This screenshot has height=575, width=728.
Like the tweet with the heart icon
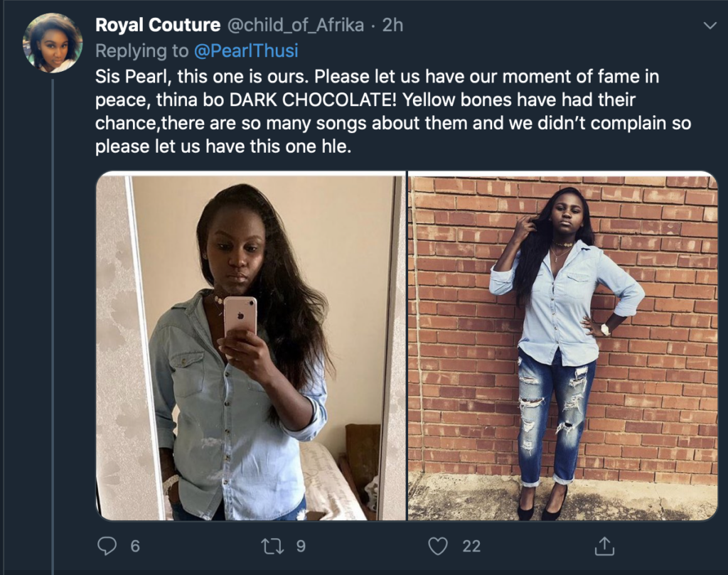click(x=438, y=546)
